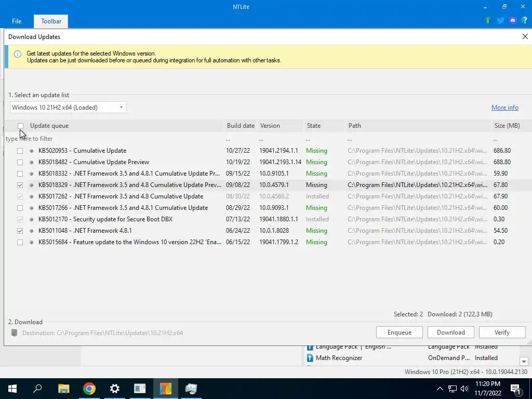Open the Discord icon in title bar
The width and height of the screenshot is (532, 399).
pos(513,21)
